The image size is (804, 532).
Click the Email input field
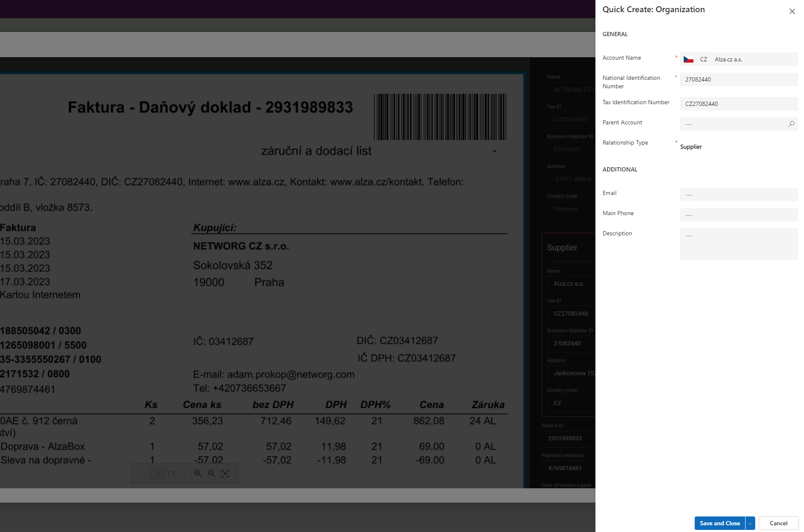click(739, 195)
